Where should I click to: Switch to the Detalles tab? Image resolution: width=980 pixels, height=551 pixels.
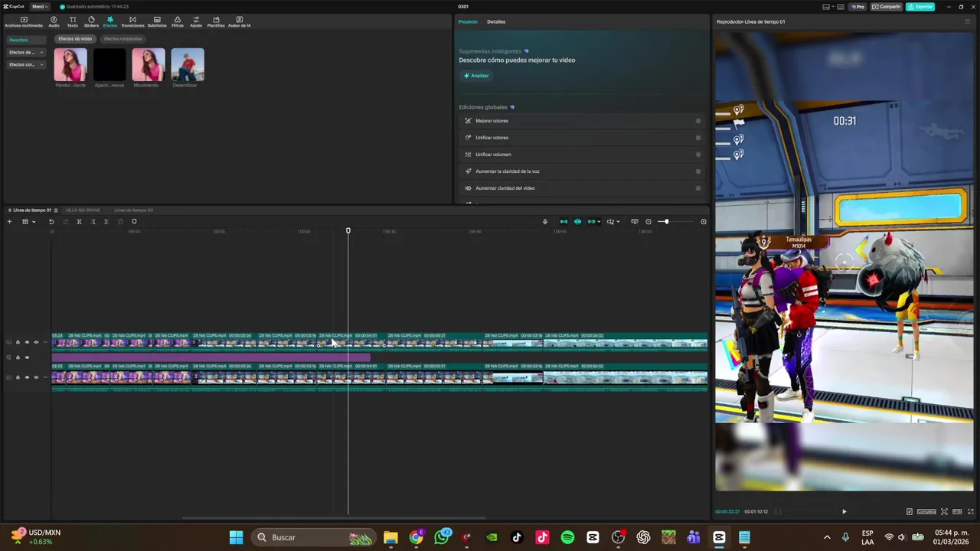pyautogui.click(x=496, y=21)
